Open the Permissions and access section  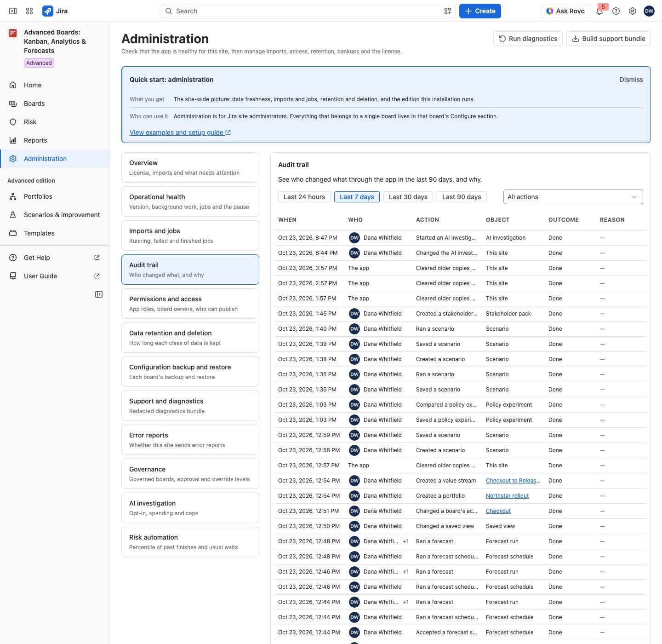190,304
